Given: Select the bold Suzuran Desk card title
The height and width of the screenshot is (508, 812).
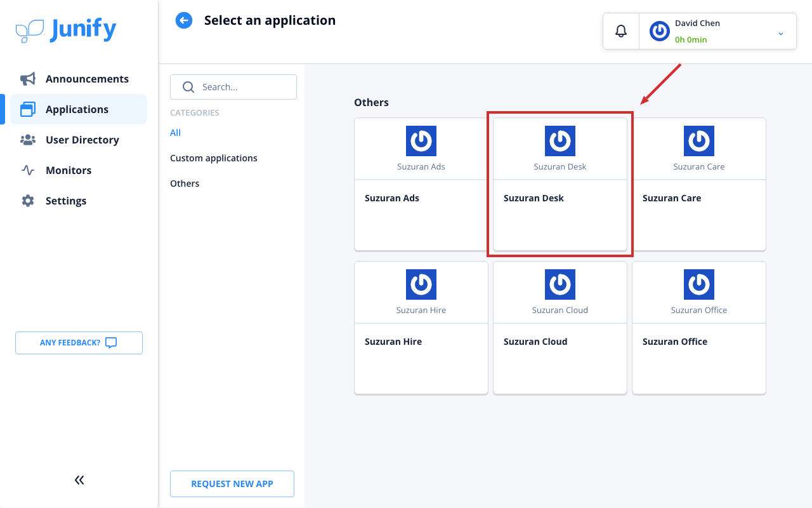Looking at the screenshot, I should [x=534, y=198].
